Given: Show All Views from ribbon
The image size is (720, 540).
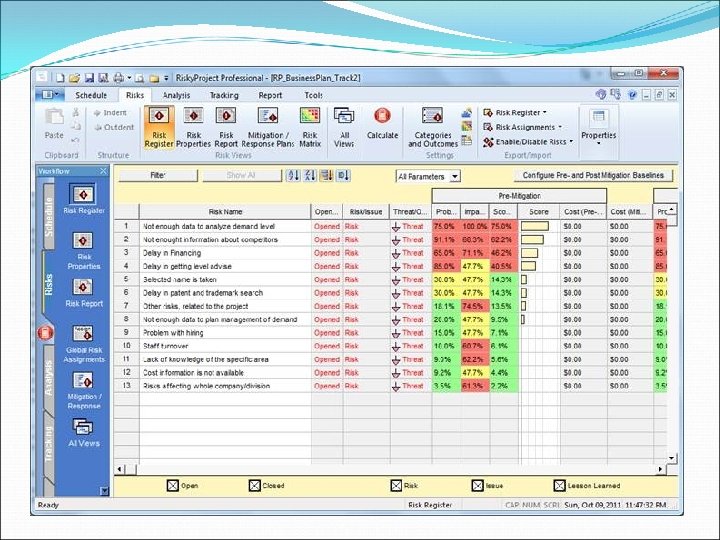Looking at the screenshot, I should point(344,127).
